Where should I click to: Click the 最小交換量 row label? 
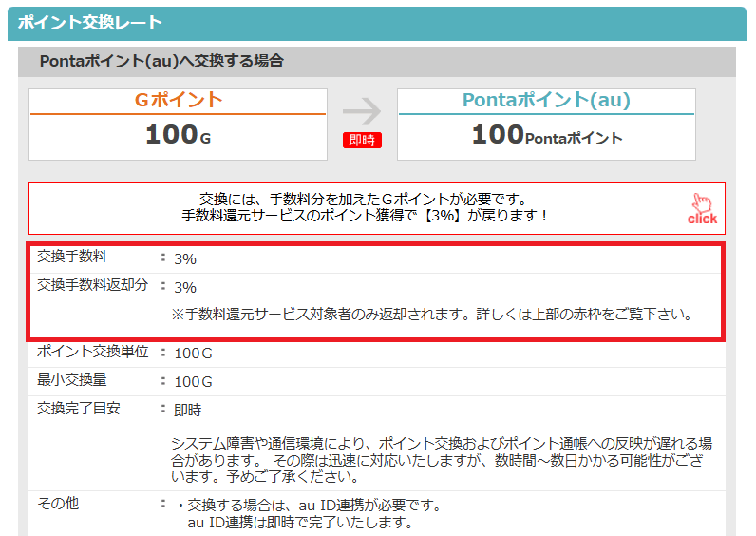pos(72,380)
